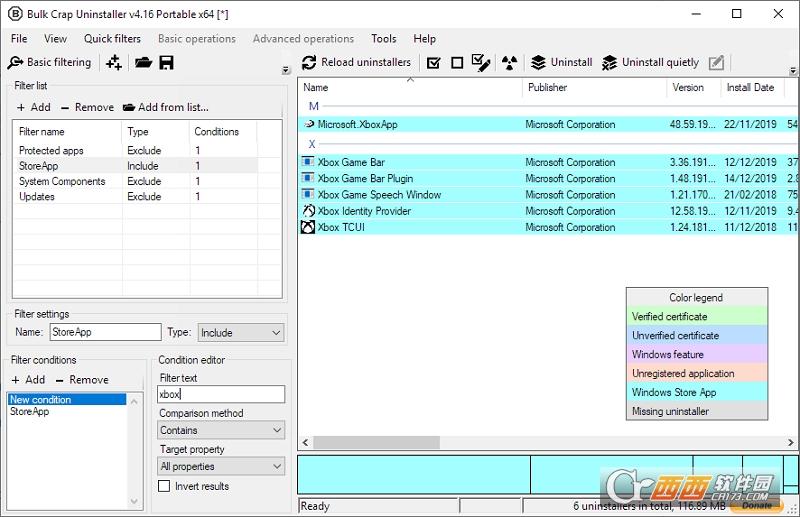Click the Xbox Identity Provider icon
The height and width of the screenshot is (517, 800).
(308, 210)
